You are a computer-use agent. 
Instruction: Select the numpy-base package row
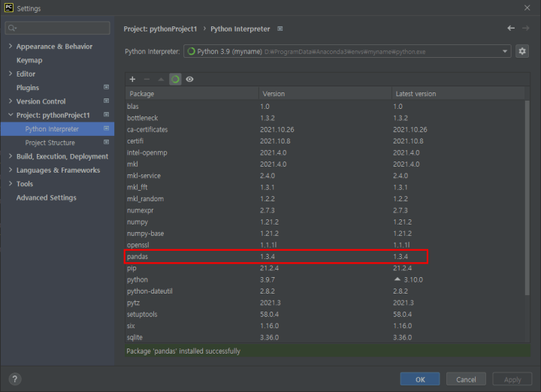click(x=325, y=234)
